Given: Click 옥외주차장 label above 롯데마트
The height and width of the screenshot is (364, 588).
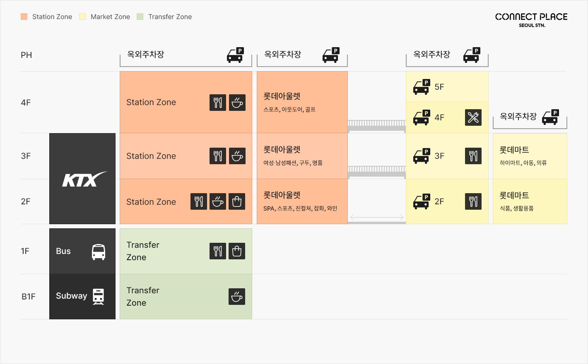Looking at the screenshot, I should point(518,116).
